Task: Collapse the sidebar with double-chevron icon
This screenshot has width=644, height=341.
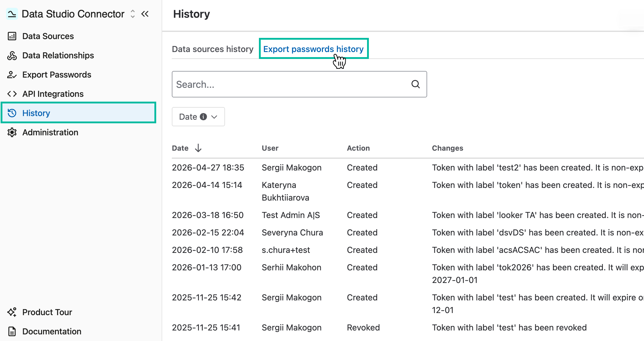Action: tap(145, 14)
